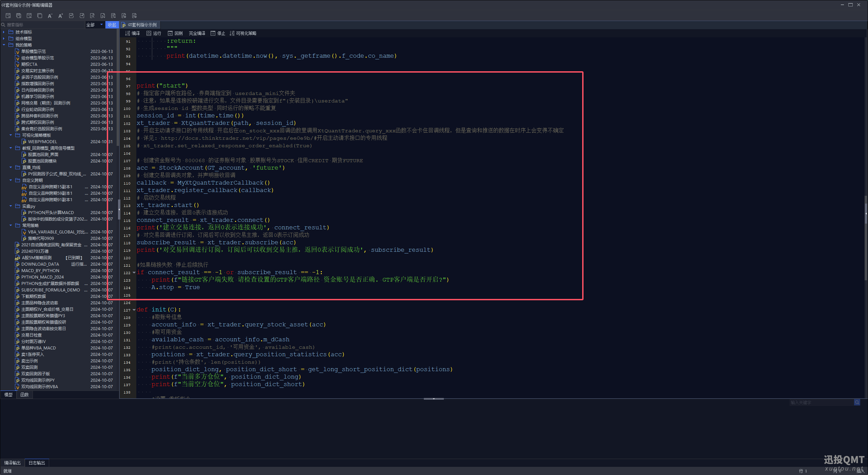The height and width of the screenshot is (475, 868).
Task: Click the output panel splitter handle
Action: pos(434,399)
